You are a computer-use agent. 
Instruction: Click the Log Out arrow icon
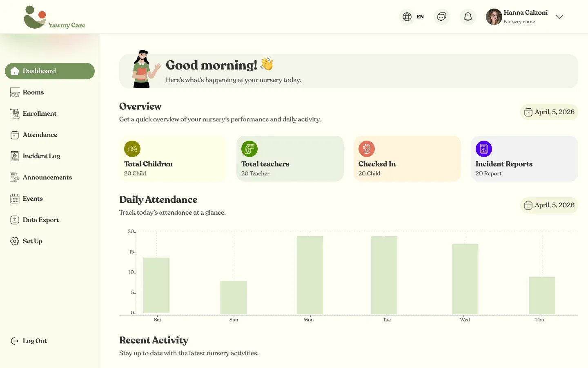(x=15, y=341)
